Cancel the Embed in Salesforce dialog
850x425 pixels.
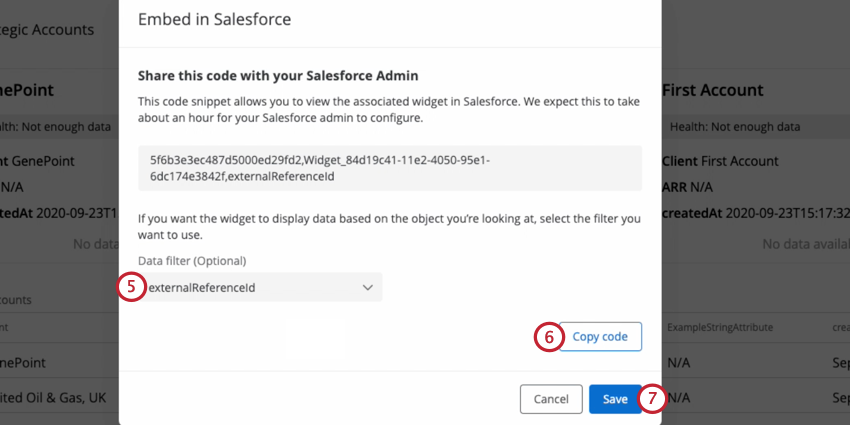click(551, 399)
